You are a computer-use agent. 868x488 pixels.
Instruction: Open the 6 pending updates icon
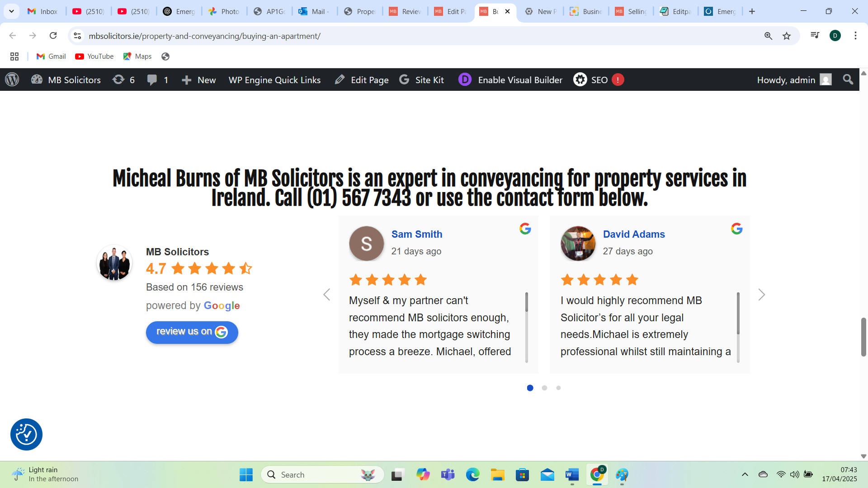click(123, 80)
